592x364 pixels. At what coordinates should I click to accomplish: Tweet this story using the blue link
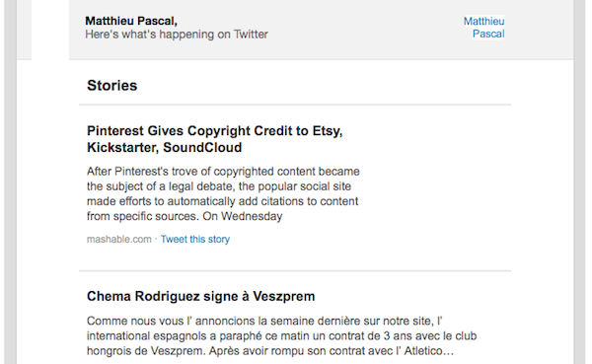tap(195, 239)
